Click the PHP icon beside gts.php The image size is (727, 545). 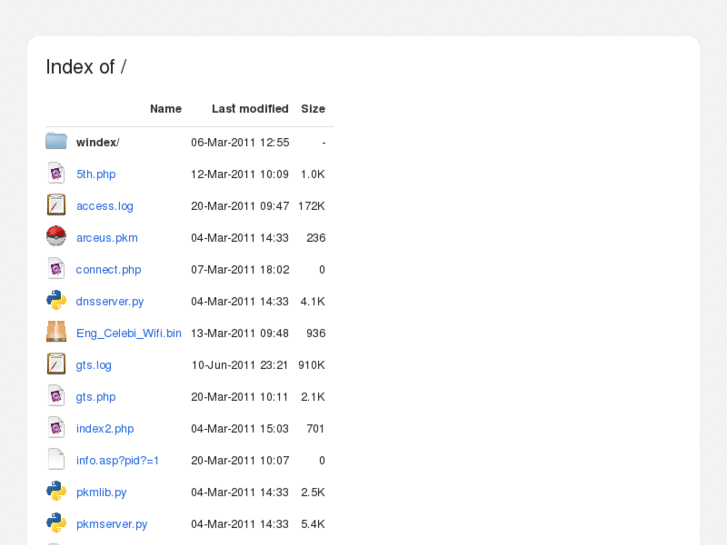click(x=56, y=396)
